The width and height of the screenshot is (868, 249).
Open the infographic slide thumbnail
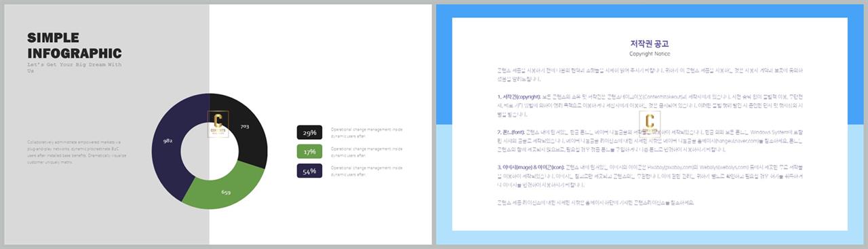[218, 124]
